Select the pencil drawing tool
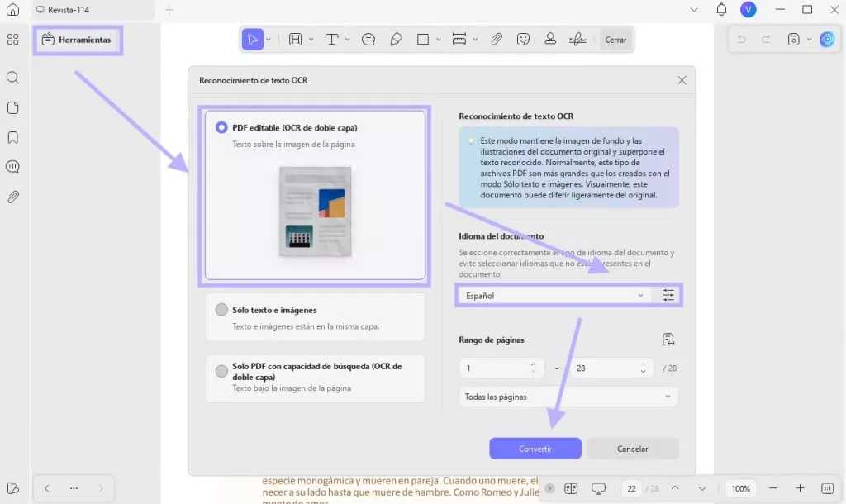Viewport: 846px width, 504px height. pos(396,40)
